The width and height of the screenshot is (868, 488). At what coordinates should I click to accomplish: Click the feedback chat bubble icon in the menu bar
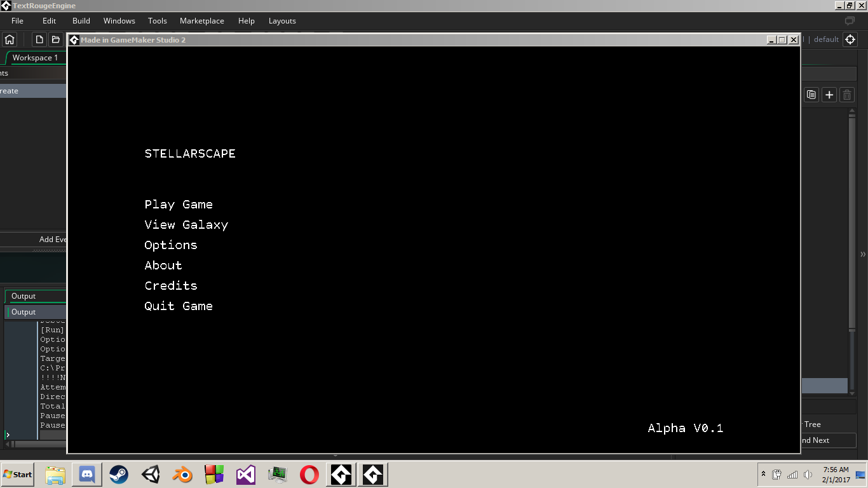click(x=850, y=20)
